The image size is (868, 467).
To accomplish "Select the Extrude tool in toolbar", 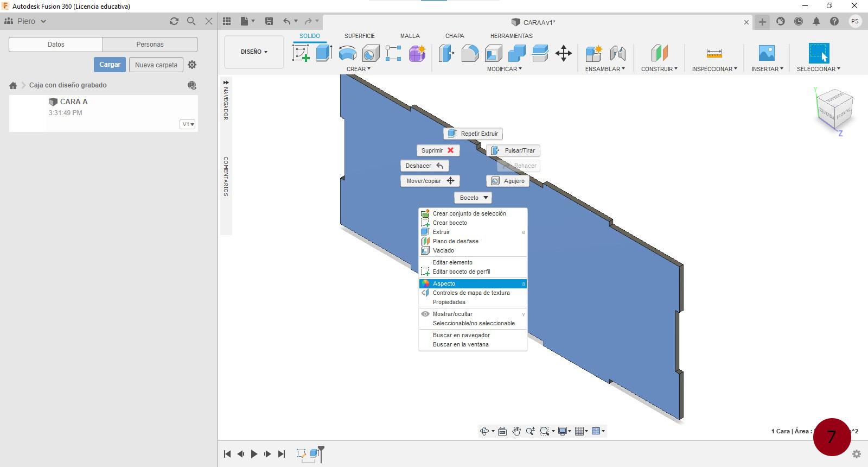I will point(324,53).
